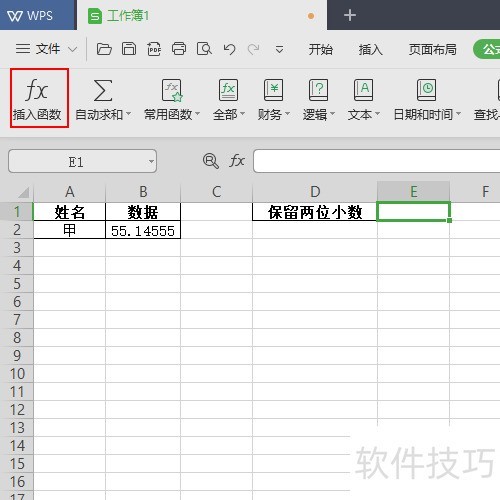Switch to the 页面布局 ribbon tab
500x500 pixels.
tap(432, 49)
